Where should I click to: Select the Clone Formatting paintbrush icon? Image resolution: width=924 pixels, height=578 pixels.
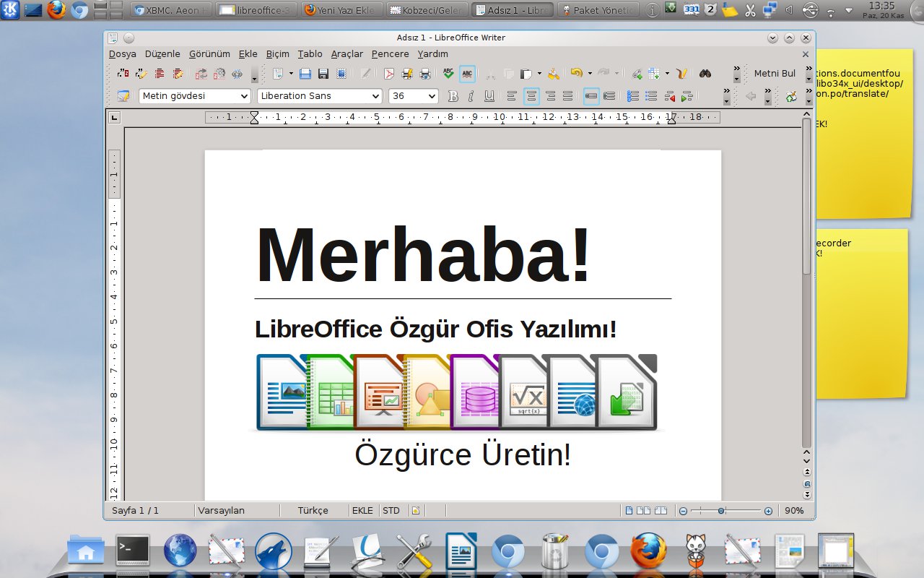pyautogui.click(x=554, y=73)
